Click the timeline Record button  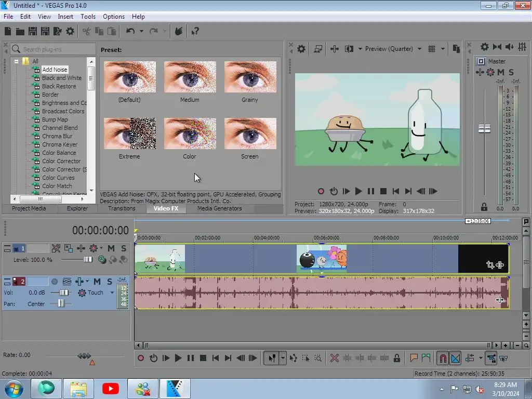click(140, 358)
